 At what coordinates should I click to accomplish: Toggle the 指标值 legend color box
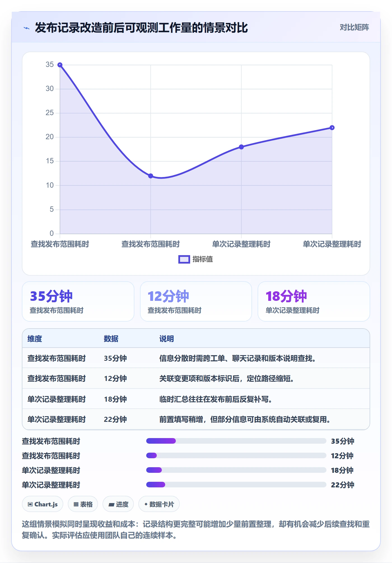(184, 259)
